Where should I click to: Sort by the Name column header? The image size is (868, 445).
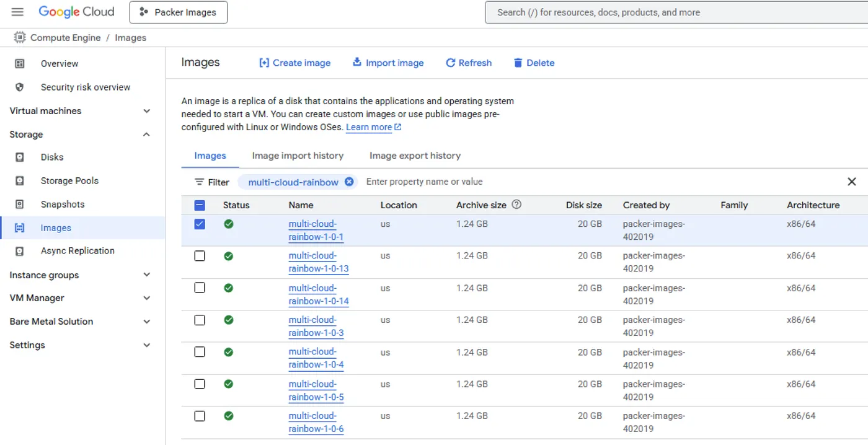301,205
